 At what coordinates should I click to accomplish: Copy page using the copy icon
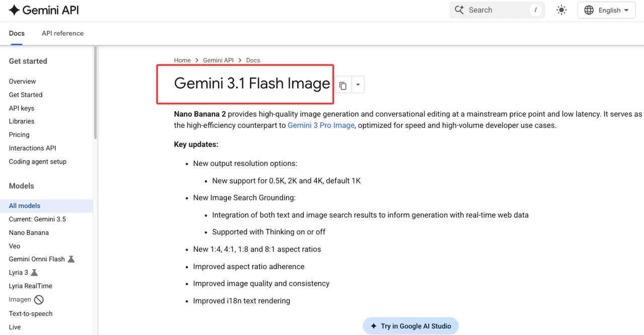(x=343, y=85)
